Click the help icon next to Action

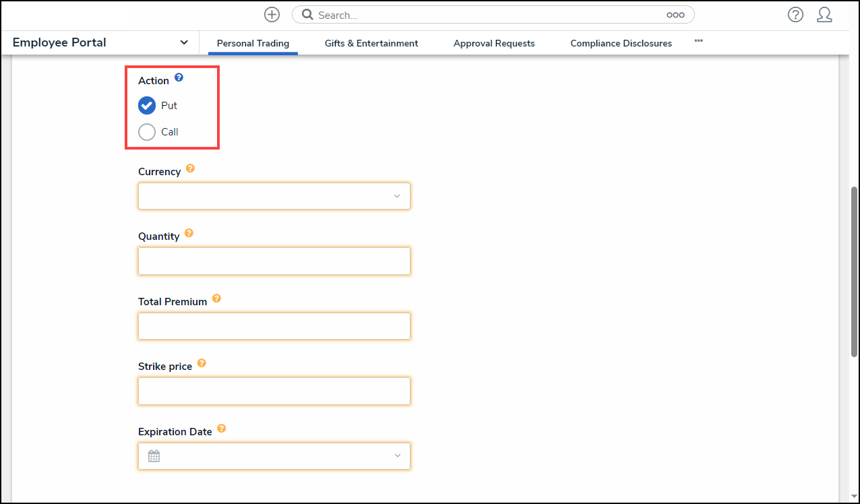pos(179,77)
